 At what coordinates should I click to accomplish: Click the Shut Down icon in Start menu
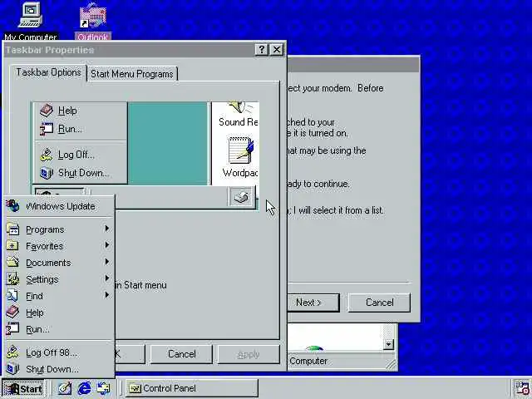click(x=12, y=369)
